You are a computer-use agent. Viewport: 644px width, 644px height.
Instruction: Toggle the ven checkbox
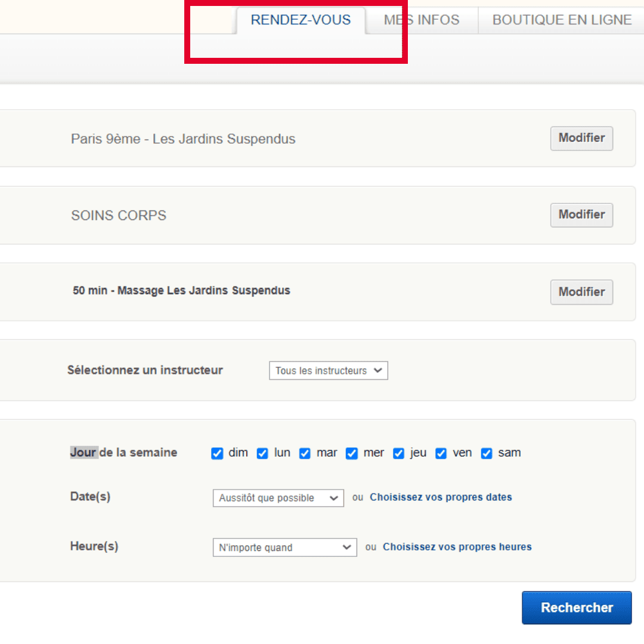pyautogui.click(x=441, y=453)
